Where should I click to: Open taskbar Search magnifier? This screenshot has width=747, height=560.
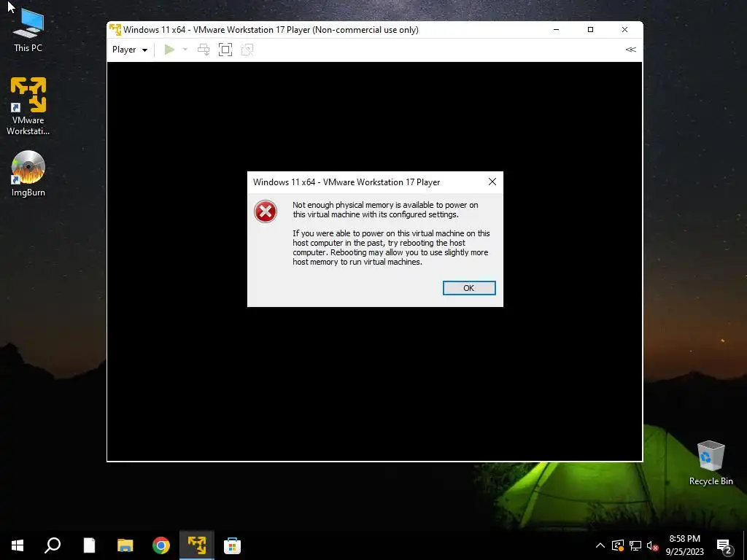(x=53, y=545)
